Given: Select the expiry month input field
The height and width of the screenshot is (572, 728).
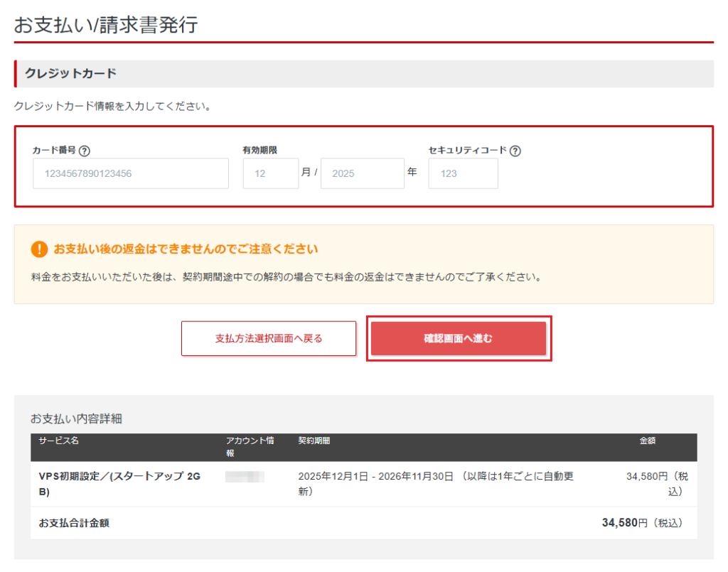Looking at the screenshot, I should (x=270, y=173).
